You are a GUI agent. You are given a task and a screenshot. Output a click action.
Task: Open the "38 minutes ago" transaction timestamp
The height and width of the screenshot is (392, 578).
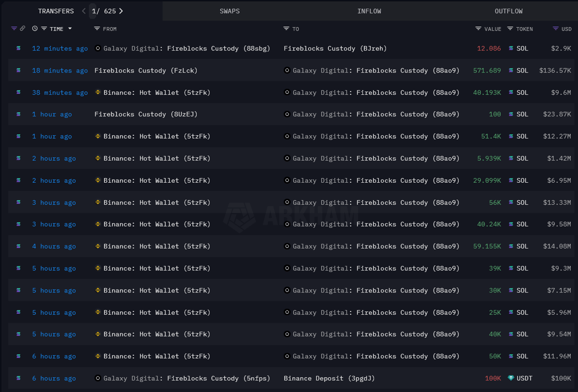tap(60, 92)
